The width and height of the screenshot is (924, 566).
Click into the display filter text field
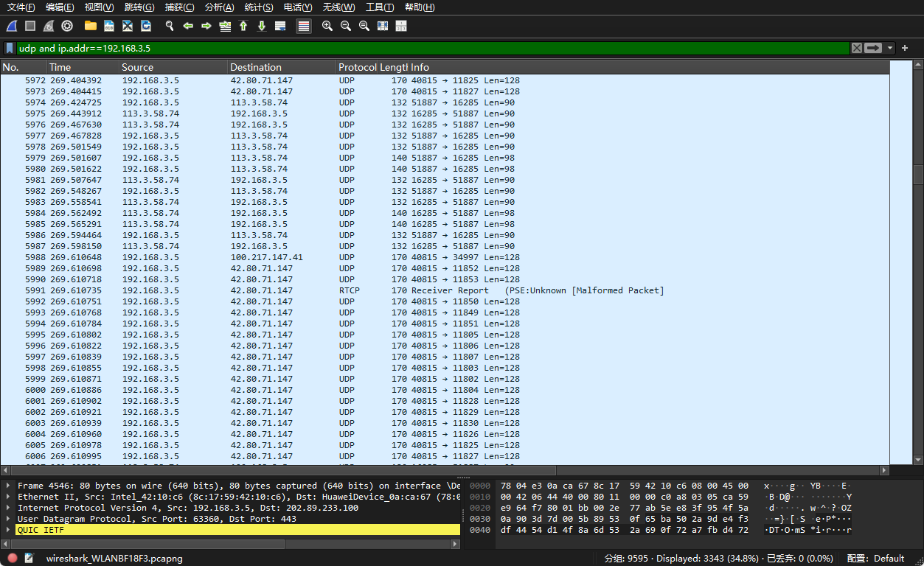tap(433, 48)
